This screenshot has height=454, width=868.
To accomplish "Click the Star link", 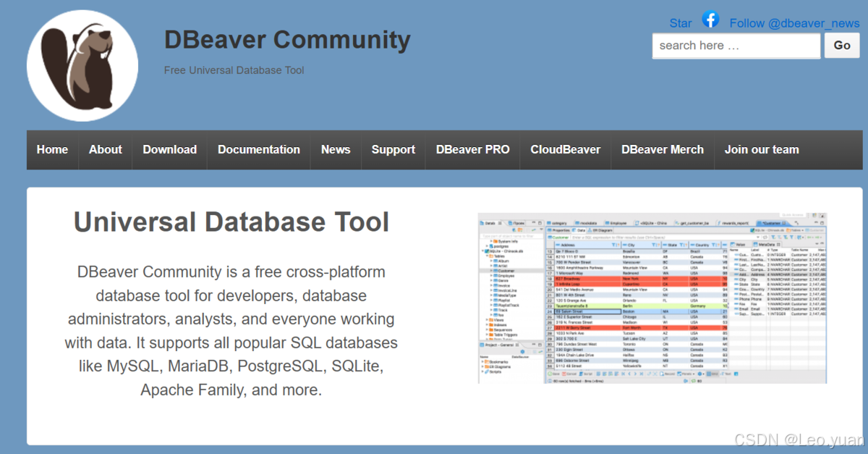I will 681,23.
